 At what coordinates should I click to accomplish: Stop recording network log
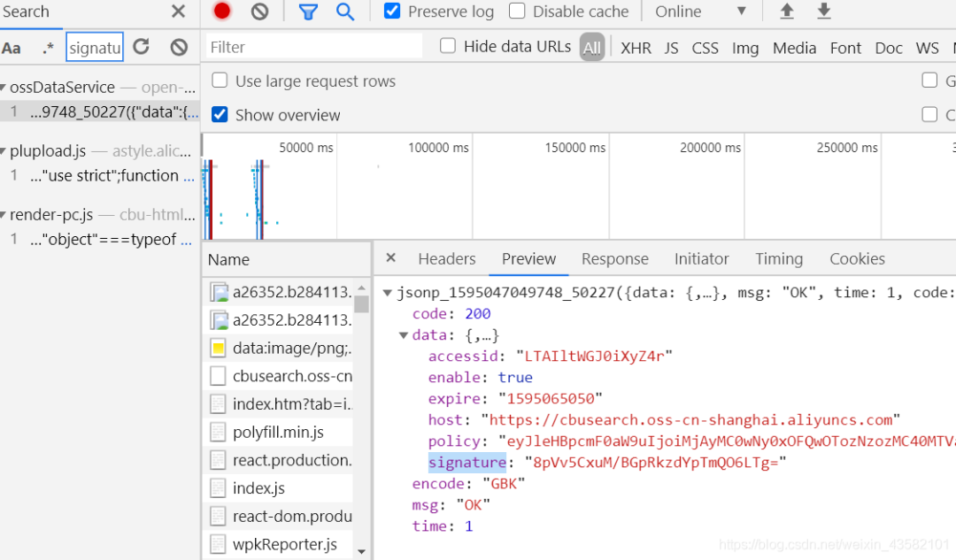tap(222, 11)
